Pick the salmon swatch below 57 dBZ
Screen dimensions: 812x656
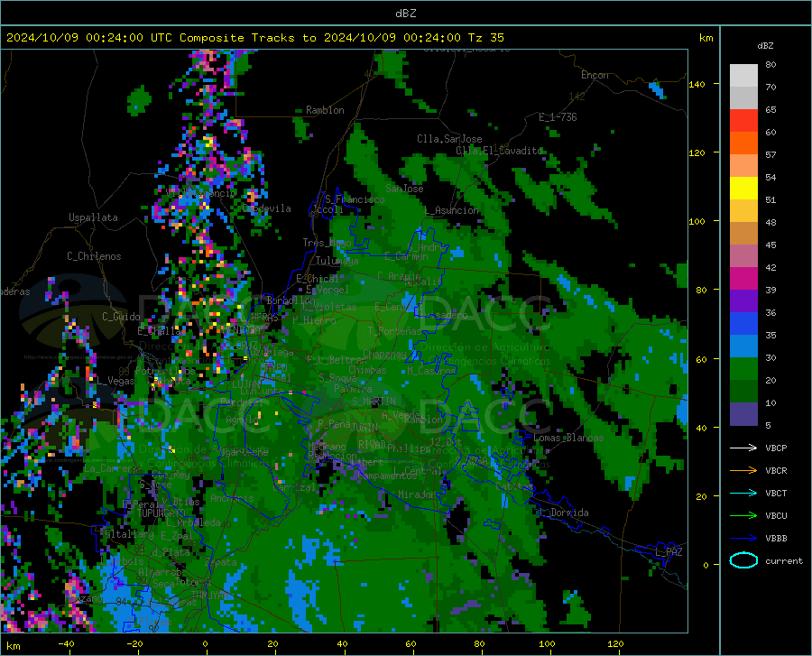pyautogui.click(x=743, y=166)
